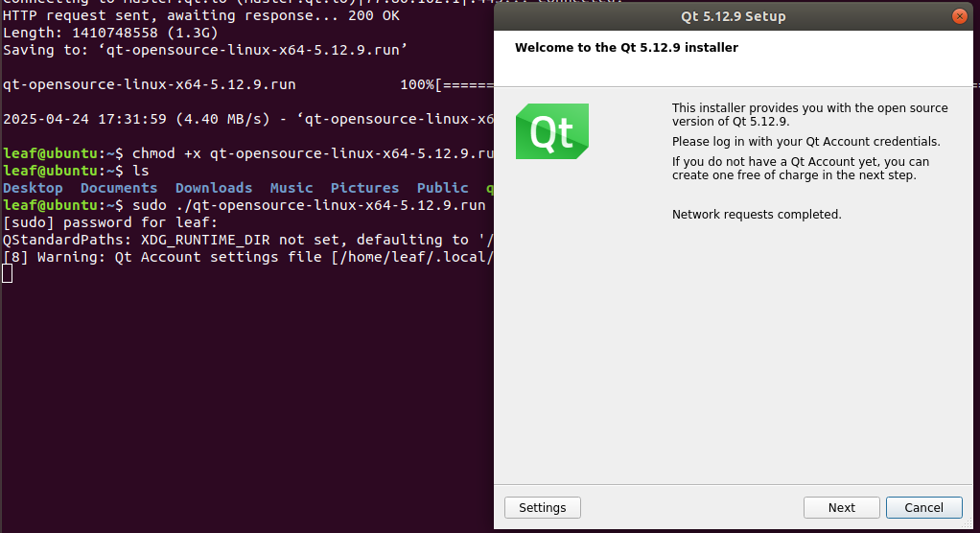980x533 pixels.
Task: Click the 'Qt 5.12.9 Setup' title bar
Action: (x=734, y=16)
